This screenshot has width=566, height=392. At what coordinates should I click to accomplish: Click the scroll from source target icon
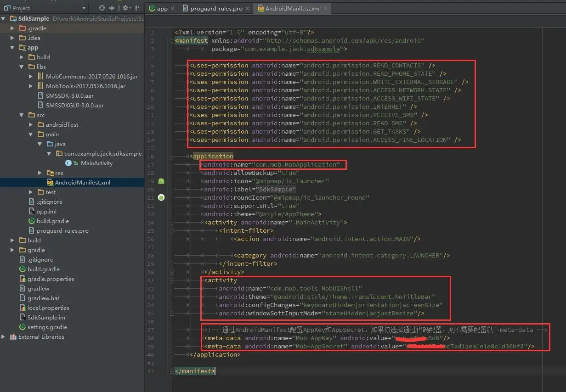pyautogui.click(x=102, y=8)
